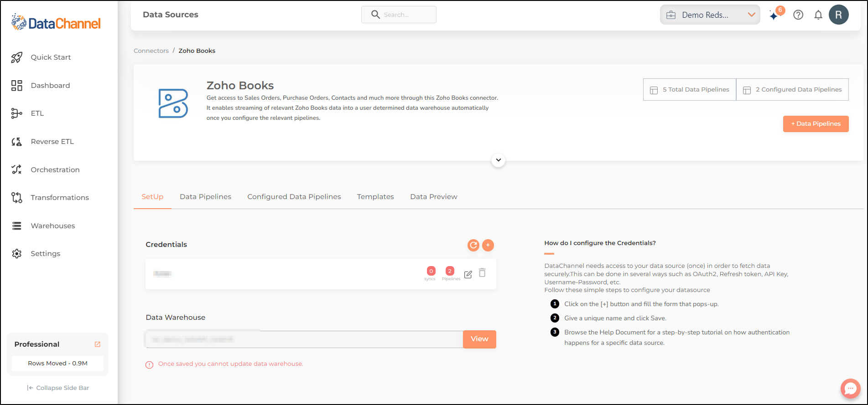Click the Reverse ETL icon
The image size is (868, 405).
tap(17, 142)
